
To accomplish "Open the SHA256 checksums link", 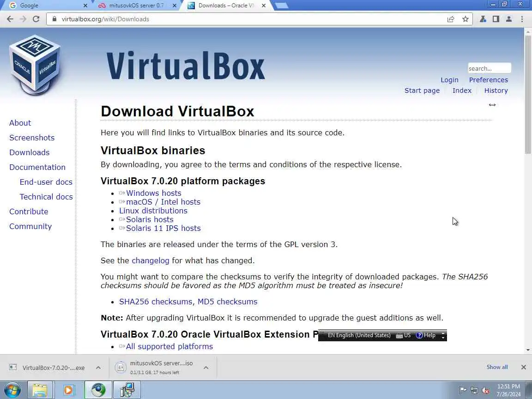I will tap(155, 302).
